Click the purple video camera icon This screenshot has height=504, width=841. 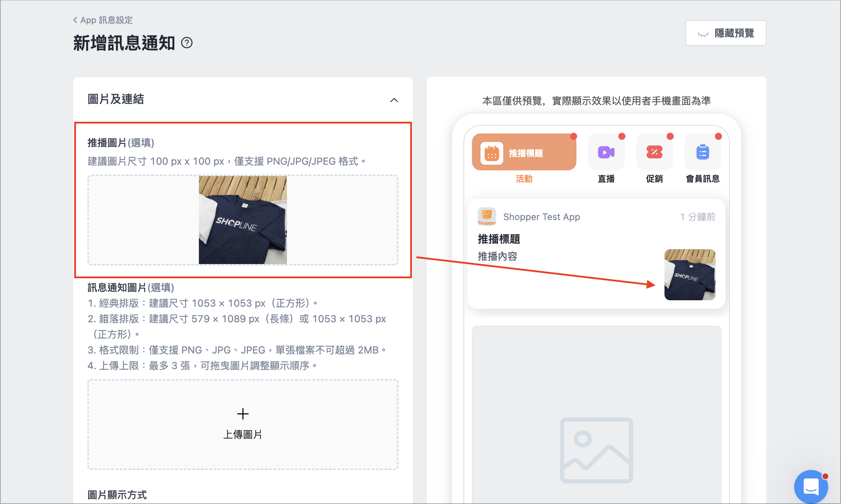(x=606, y=152)
